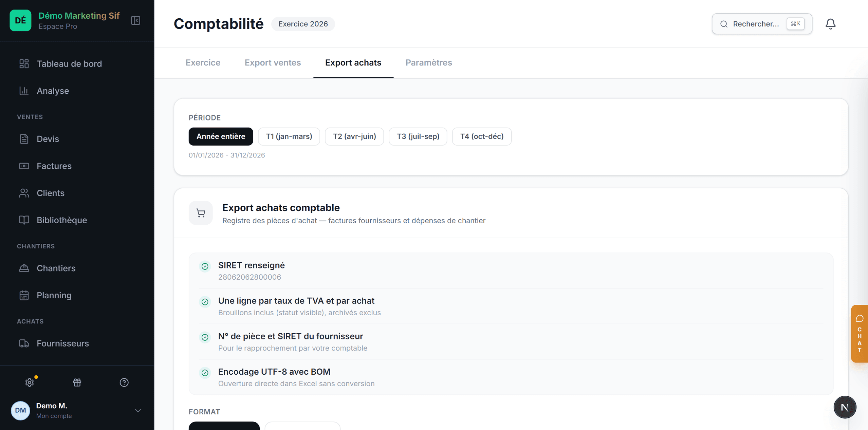Viewport: 868px width, 430px height.
Task: Open help question mark icon
Action: coord(124,382)
